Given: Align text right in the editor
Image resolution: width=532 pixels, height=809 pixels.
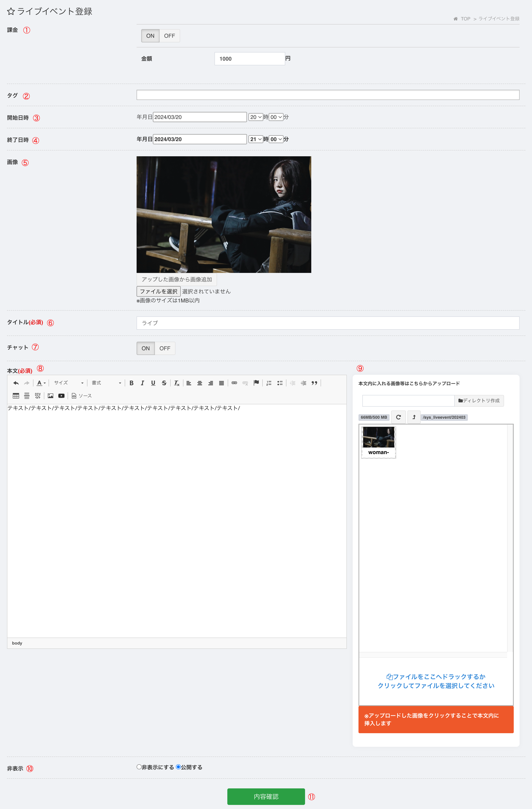Looking at the screenshot, I should [x=211, y=383].
